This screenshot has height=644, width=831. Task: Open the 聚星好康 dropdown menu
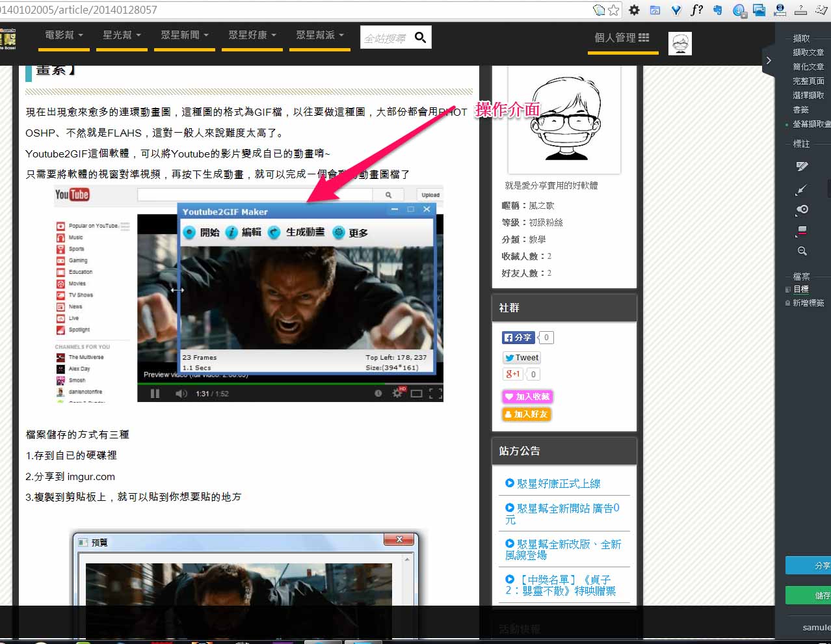[x=252, y=35]
